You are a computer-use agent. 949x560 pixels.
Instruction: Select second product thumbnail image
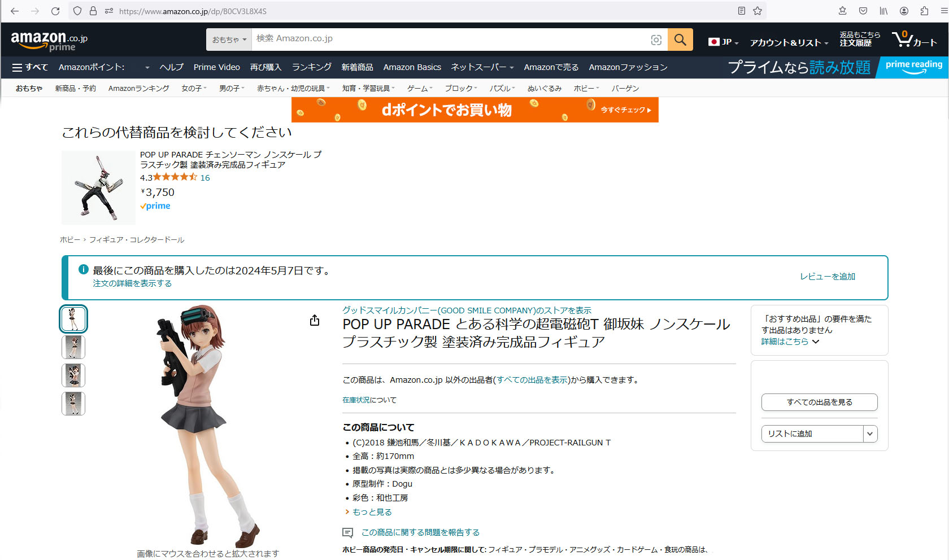73,347
